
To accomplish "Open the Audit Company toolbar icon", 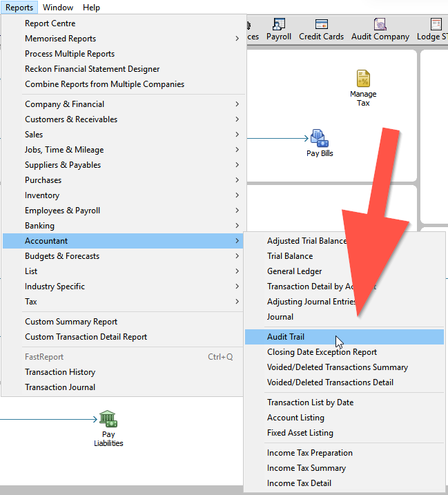I will (x=380, y=30).
